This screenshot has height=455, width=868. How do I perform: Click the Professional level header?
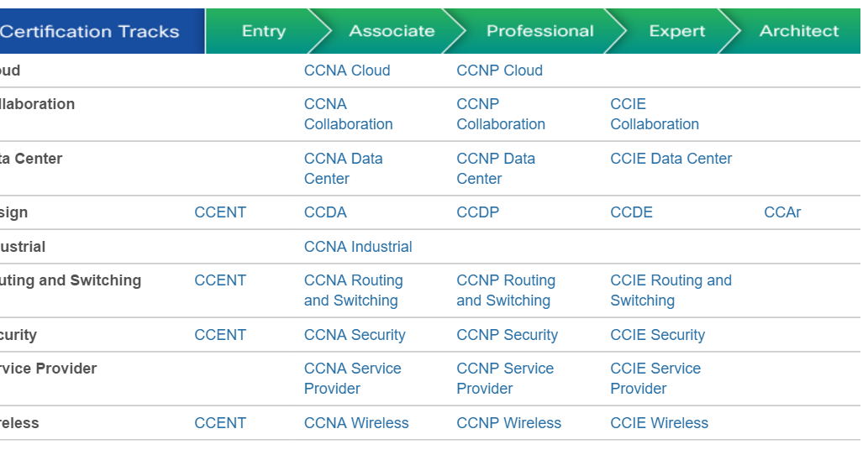tap(539, 31)
